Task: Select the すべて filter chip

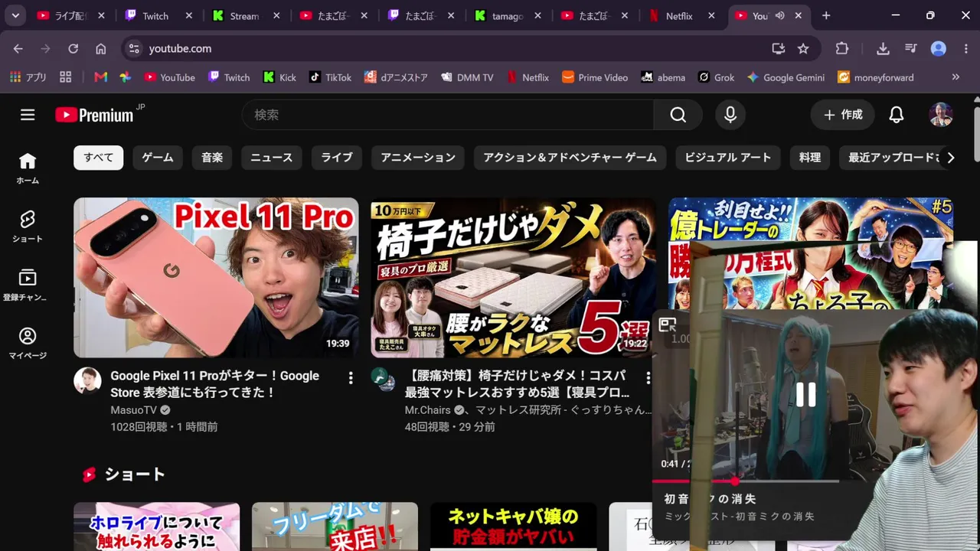Action: 98,158
